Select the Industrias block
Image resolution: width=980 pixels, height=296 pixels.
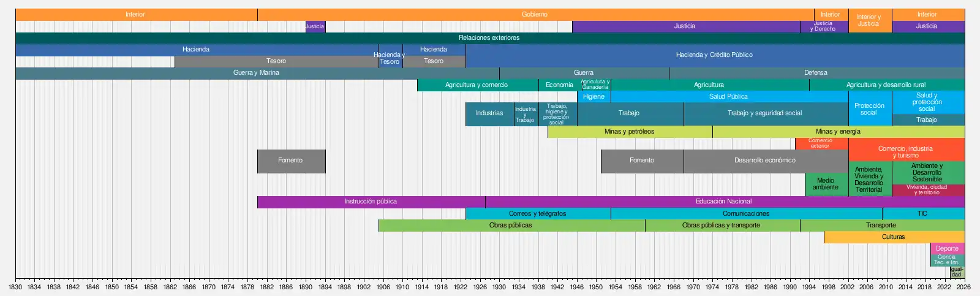click(489, 113)
